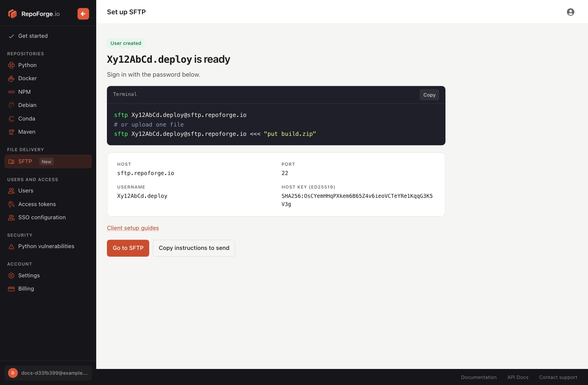This screenshot has width=588, height=385.
Task: Click the Users people icon
Action: tap(11, 191)
